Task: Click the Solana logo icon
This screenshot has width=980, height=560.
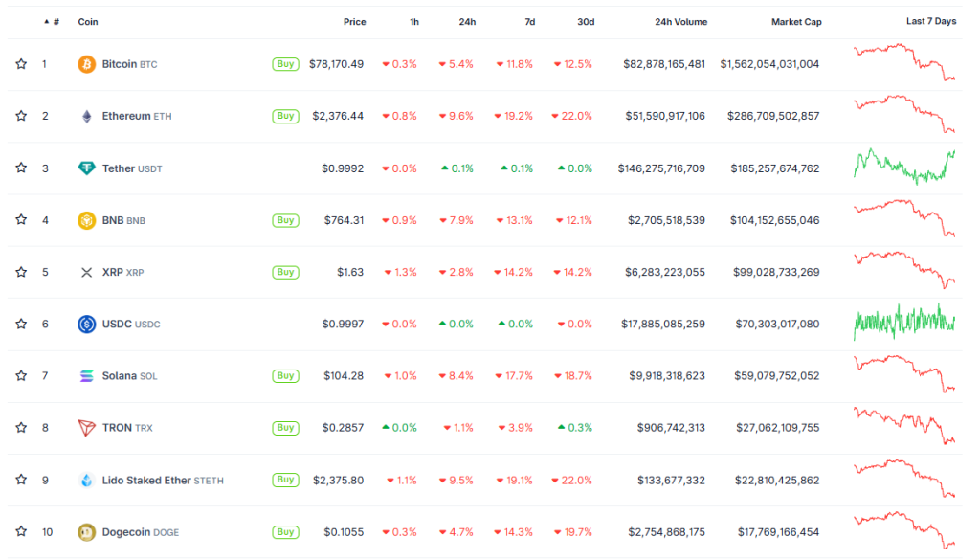Action: (x=86, y=376)
